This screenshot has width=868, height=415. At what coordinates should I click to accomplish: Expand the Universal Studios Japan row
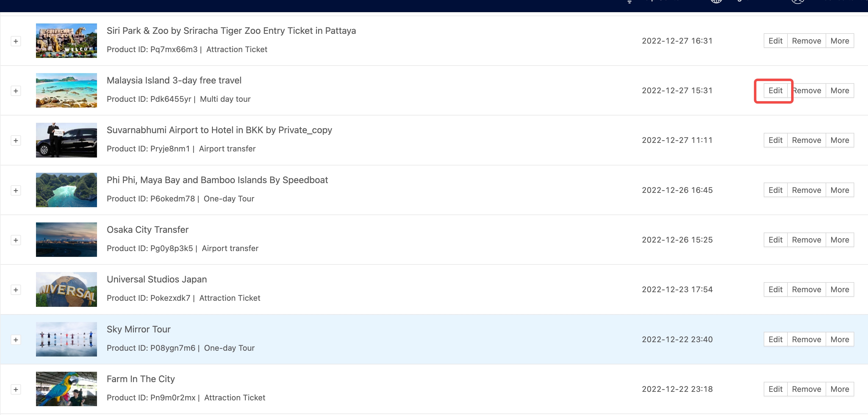click(16, 290)
